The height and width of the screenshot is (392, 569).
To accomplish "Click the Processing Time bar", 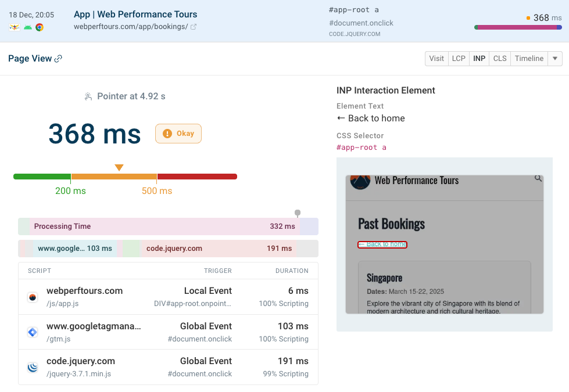I will (165, 226).
